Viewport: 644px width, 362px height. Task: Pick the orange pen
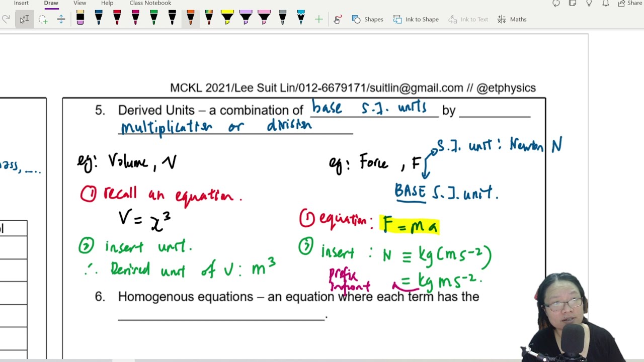190,19
